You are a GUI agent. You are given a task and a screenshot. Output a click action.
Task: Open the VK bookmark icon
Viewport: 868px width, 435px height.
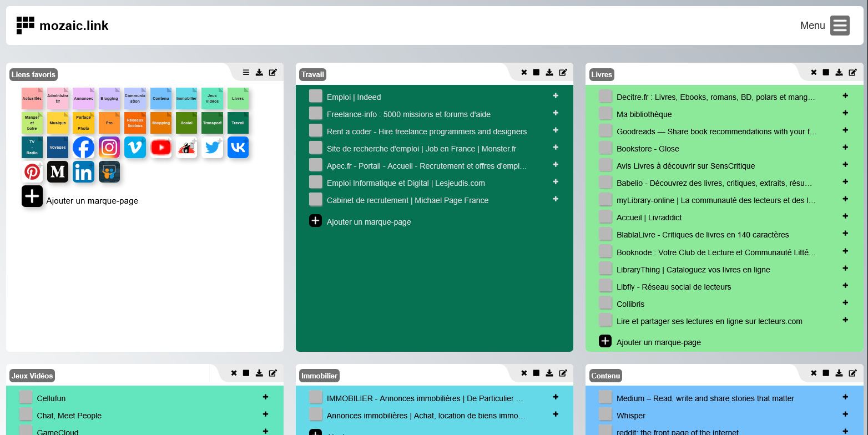click(238, 148)
